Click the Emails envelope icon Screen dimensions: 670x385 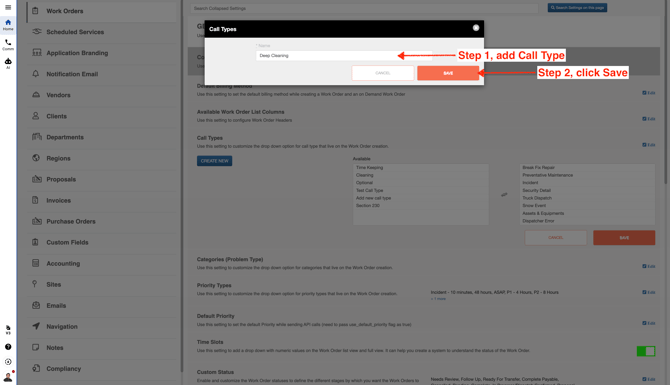click(36, 305)
